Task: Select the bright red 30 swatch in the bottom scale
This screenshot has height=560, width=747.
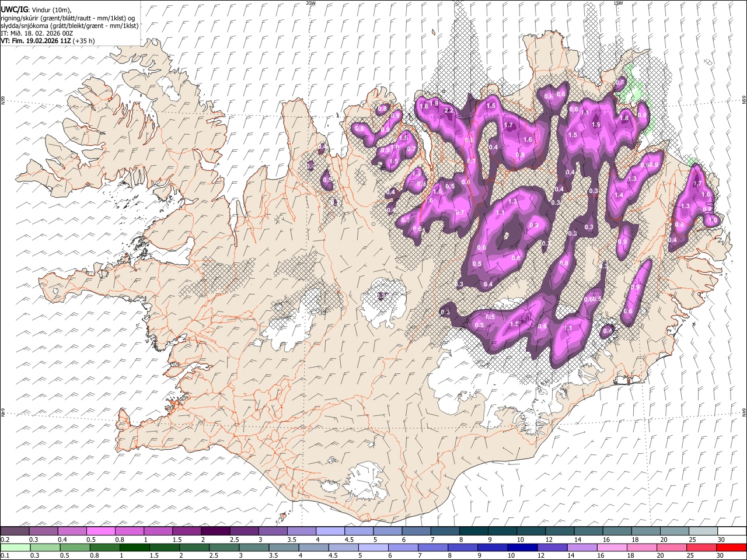Action: pyautogui.click(x=731, y=547)
